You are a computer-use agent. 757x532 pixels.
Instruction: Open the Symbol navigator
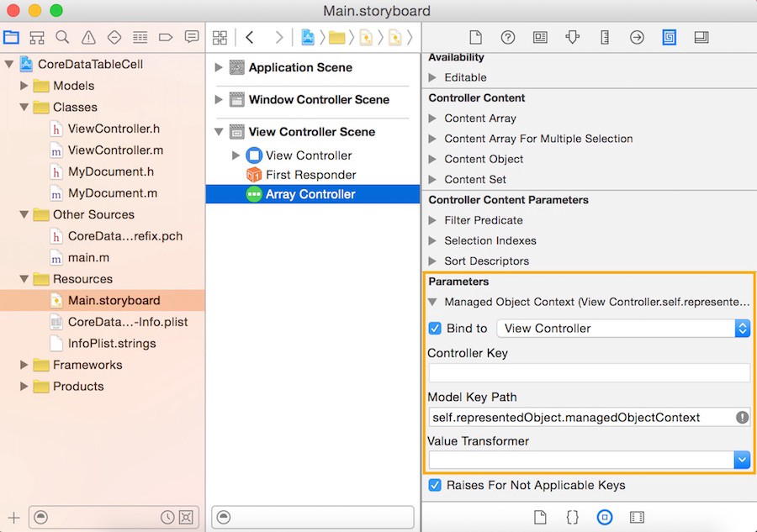pyautogui.click(x=37, y=37)
